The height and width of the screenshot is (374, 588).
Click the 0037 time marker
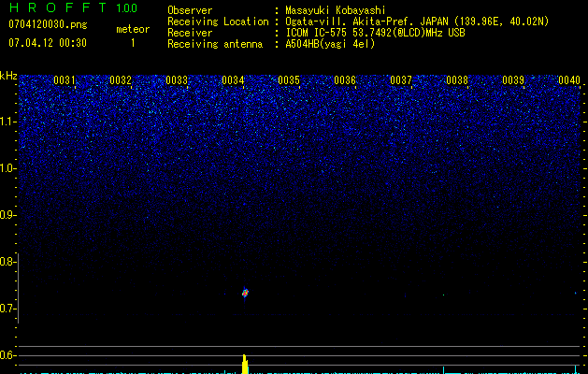(x=401, y=80)
